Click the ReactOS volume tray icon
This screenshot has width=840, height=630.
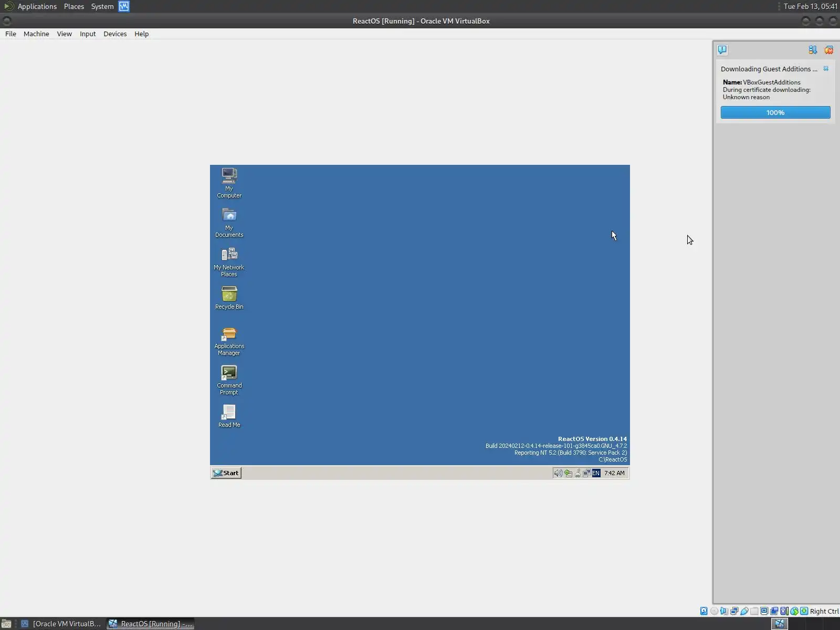558,473
